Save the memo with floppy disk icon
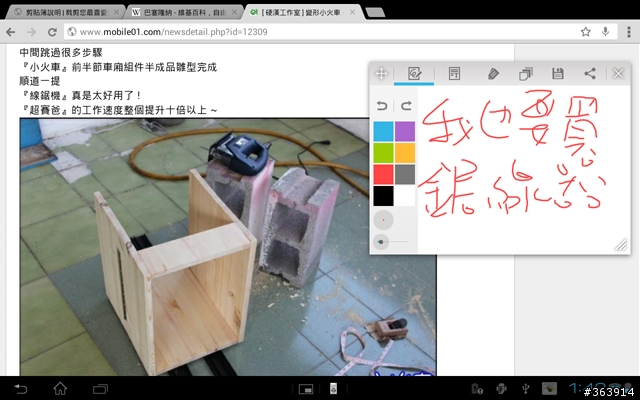The width and height of the screenshot is (640, 400). coord(558,74)
